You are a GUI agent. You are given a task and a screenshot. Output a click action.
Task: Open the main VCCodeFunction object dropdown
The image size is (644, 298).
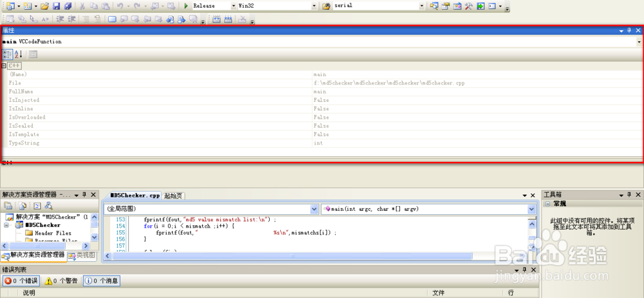coord(639,41)
